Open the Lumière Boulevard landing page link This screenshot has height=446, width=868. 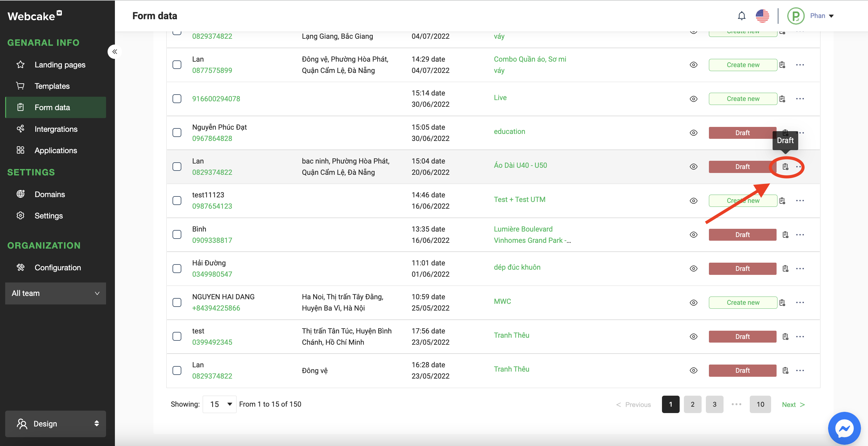[532, 235]
